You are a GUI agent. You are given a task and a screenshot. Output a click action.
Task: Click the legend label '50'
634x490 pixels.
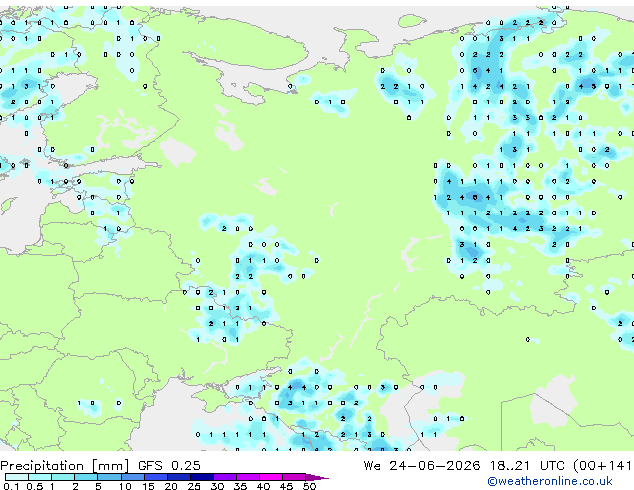pos(309,486)
